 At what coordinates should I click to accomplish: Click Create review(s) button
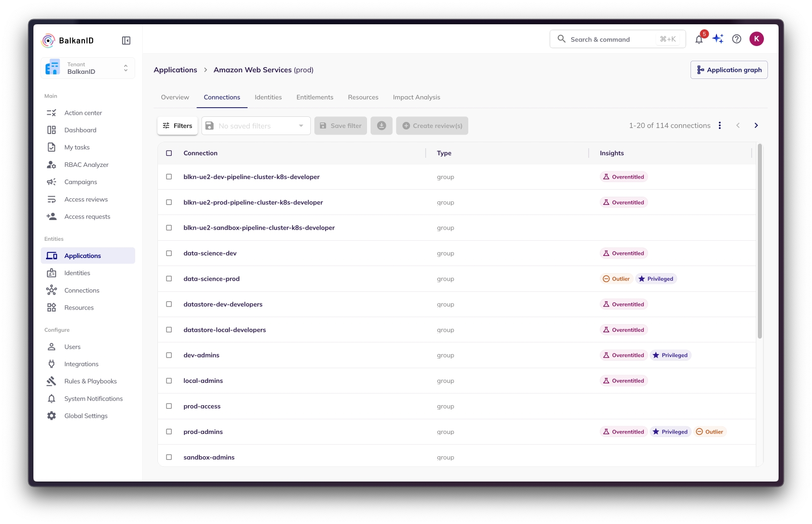tap(432, 126)
